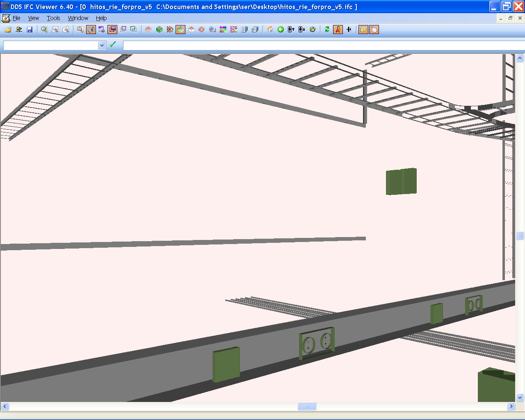Click the document pages icon
525x420 pixels.
tap(244, 30)
